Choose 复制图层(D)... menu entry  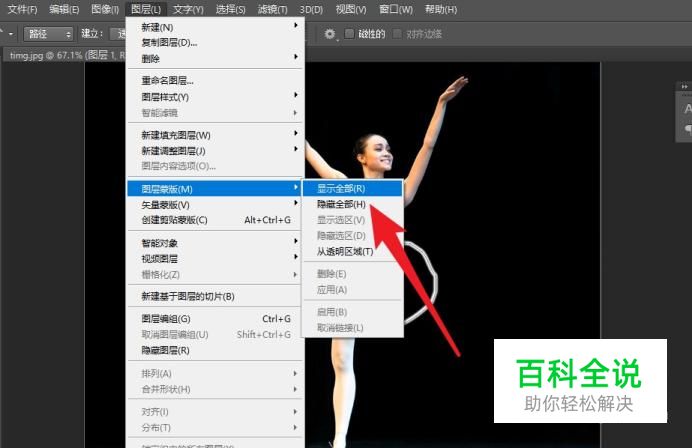click(x=215, y=43)
